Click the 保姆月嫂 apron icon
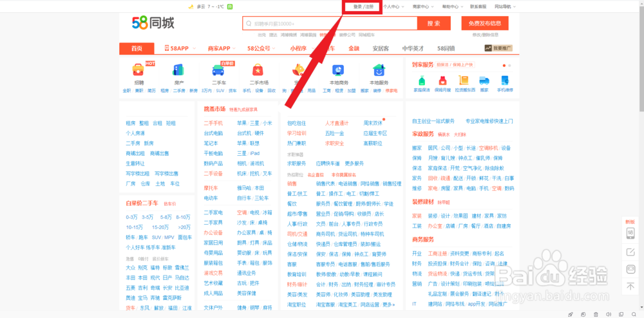Viewport: 644px width, 318px height. [442, 80]
